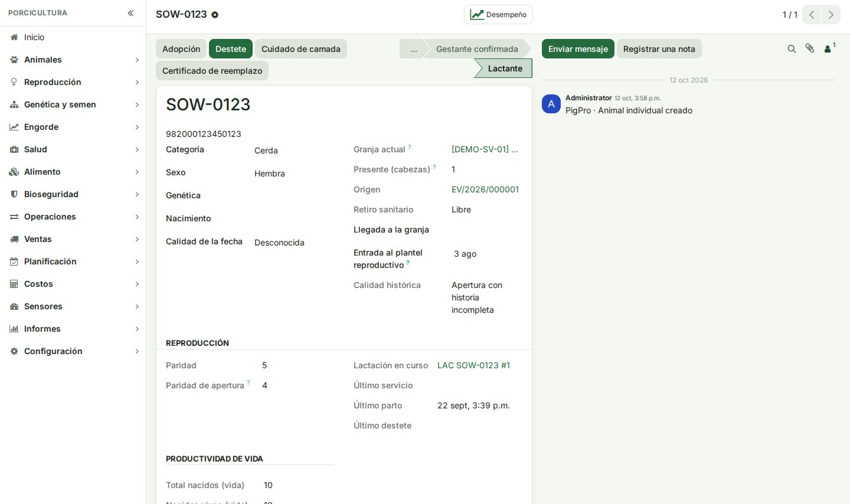
Task: Open the gear menu next to SOW-0123
Action: [x=215, y=15]
